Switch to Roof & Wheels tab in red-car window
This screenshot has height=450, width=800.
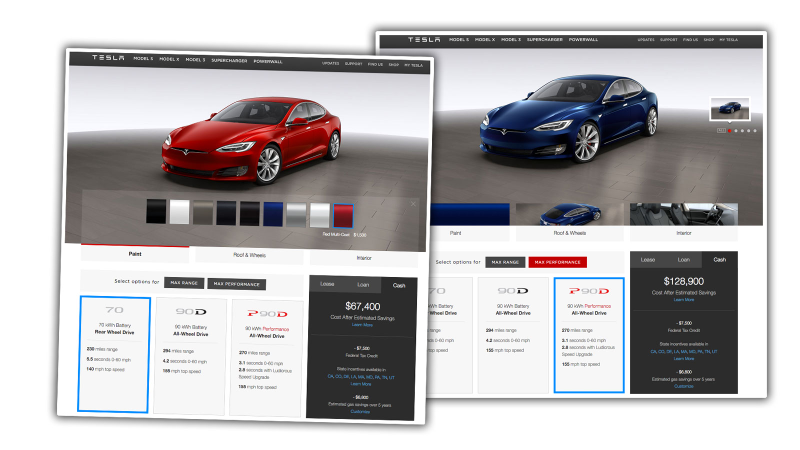[x=249, y=255]
